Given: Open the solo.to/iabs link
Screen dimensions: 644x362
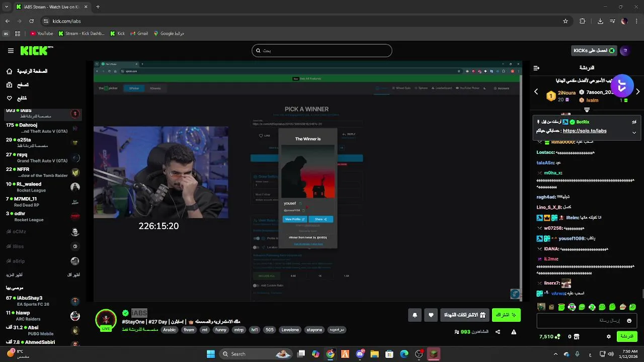Looking at the screenshot, I should point(585,131).
